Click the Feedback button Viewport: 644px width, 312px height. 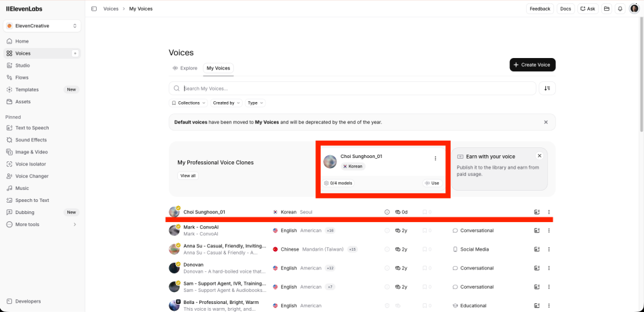pyautogui.click(x=540, y=9)
